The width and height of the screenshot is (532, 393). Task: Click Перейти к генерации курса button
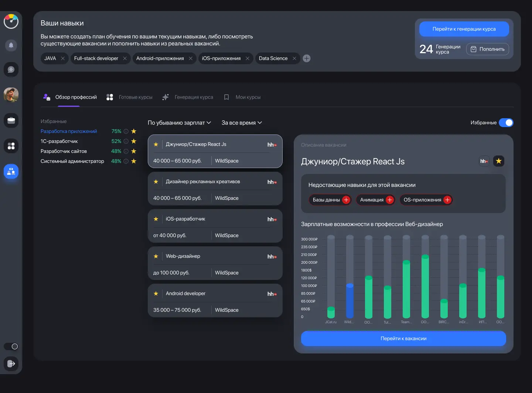coord(464,29)
